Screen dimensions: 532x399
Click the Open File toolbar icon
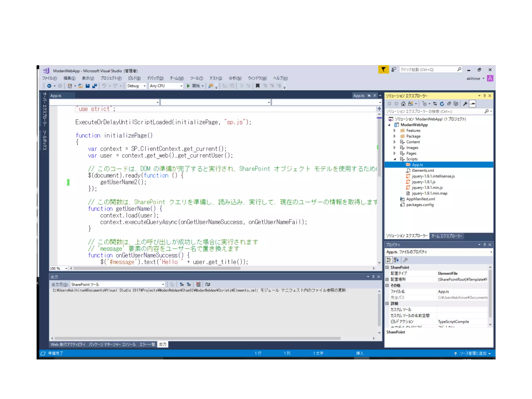coord(81,86)
